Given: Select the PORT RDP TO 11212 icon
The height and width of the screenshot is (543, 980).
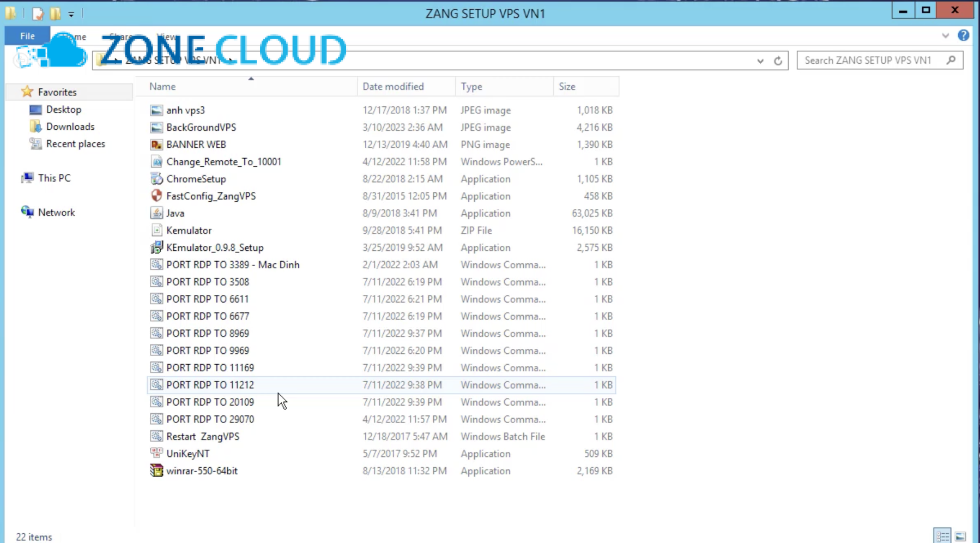Looking at the screenshot, I should [156, 385].
